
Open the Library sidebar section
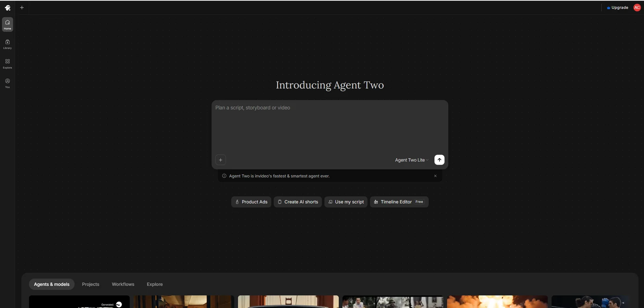pos(7,44)
